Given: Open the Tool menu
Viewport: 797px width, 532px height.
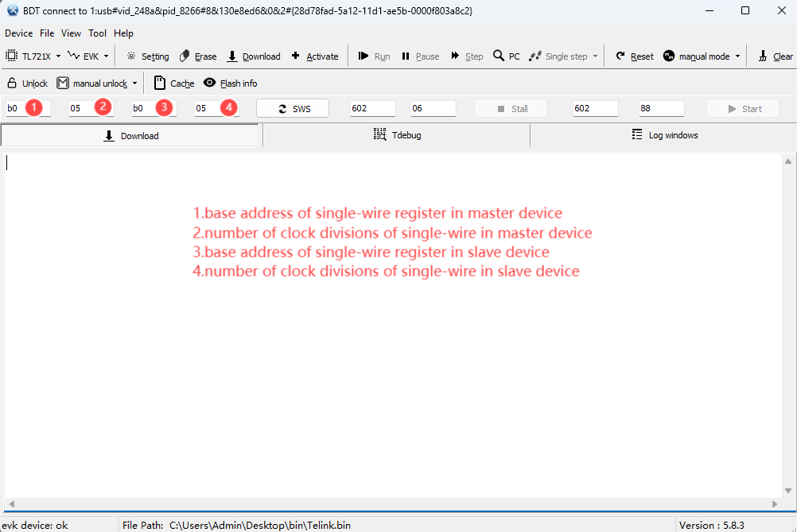Looking at the screenshot, I should pyautogui.click(x=97, y=33).
